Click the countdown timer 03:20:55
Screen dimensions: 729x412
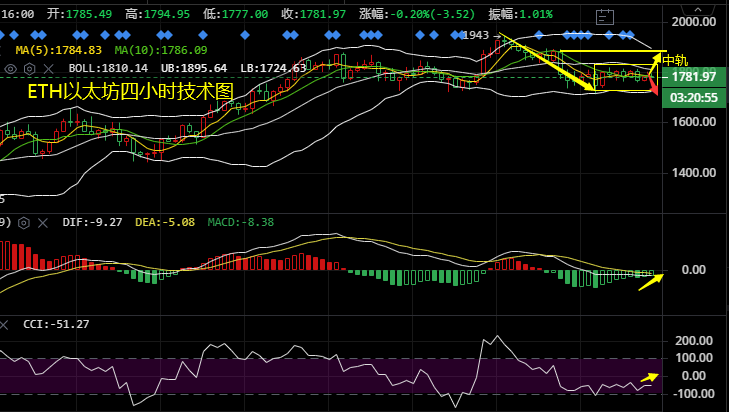tap(693, 97)
